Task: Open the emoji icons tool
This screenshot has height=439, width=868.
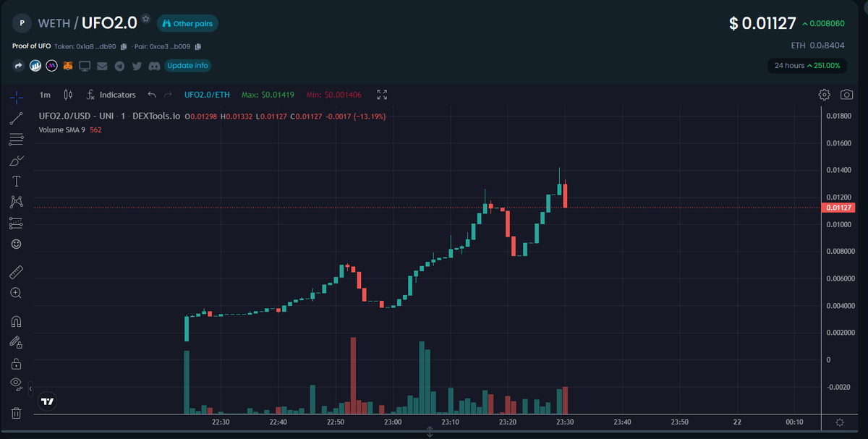Action: 16,244
